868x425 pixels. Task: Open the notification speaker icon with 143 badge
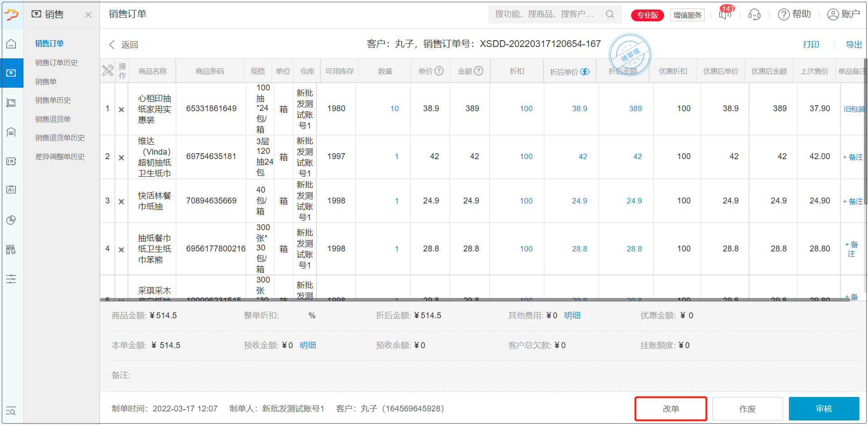tap(725, 14)
